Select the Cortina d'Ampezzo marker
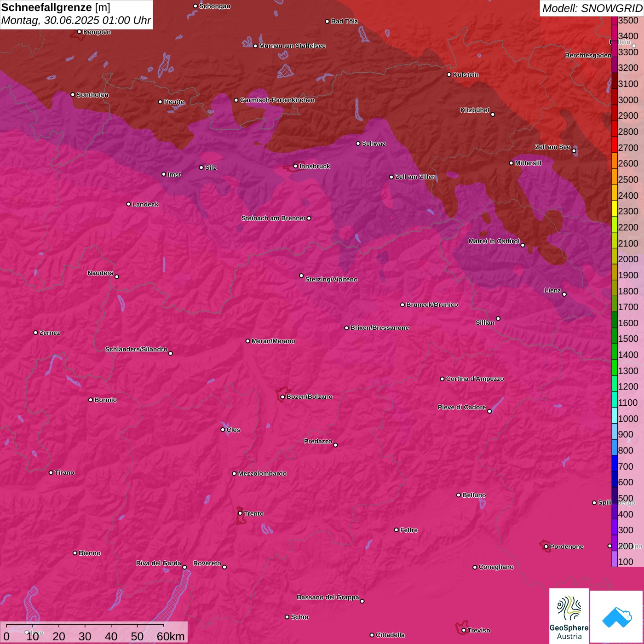The height and width of the screenshot is (644, 644). pyautogui.click(x=443, y=379)
